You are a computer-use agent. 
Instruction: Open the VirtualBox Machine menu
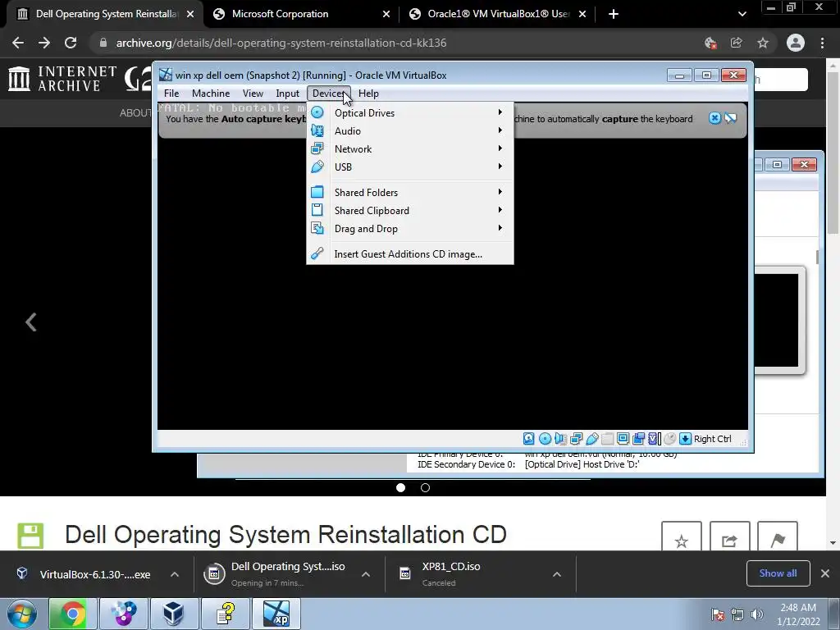click(x=211, y=94)
